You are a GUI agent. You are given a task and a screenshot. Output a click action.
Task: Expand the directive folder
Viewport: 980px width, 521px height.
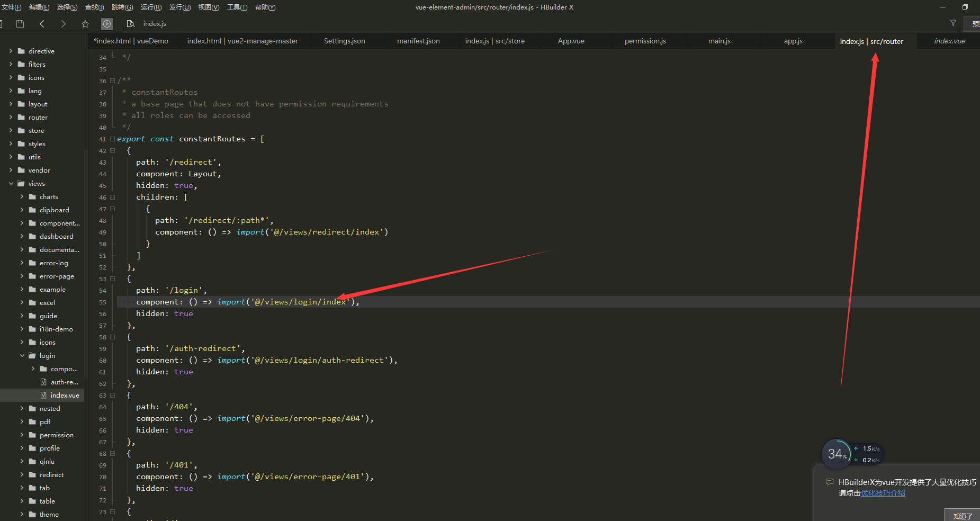pos(11,51)
